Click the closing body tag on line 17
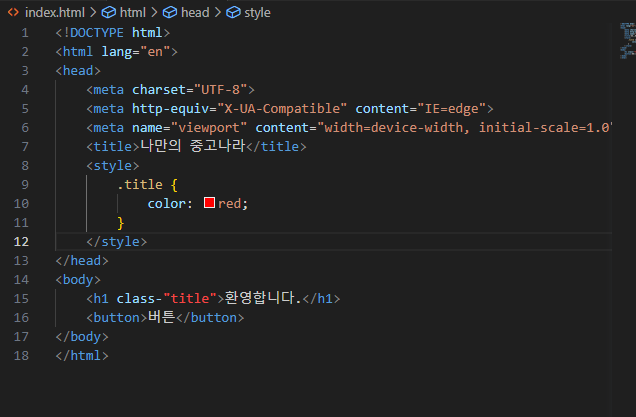The image size is (636, 417). 82,337
